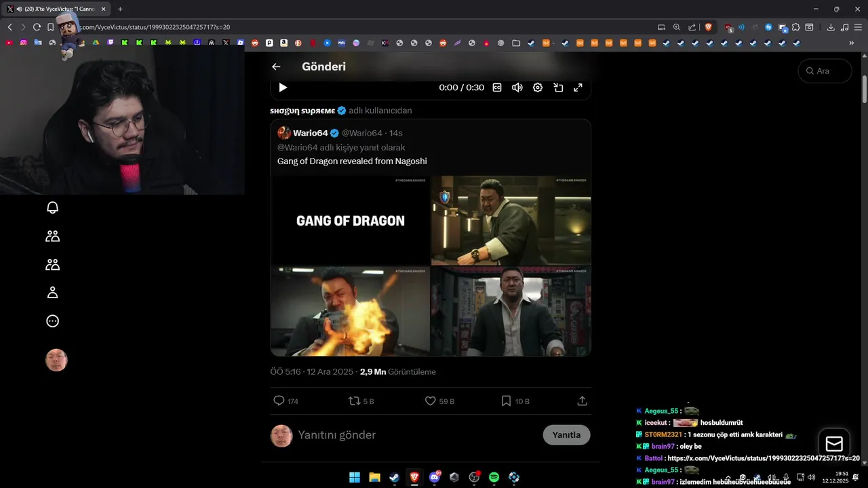Click the 2,9 Mn Görüntüleme view count
The image size is (868, 488).
tap(398, 371)
